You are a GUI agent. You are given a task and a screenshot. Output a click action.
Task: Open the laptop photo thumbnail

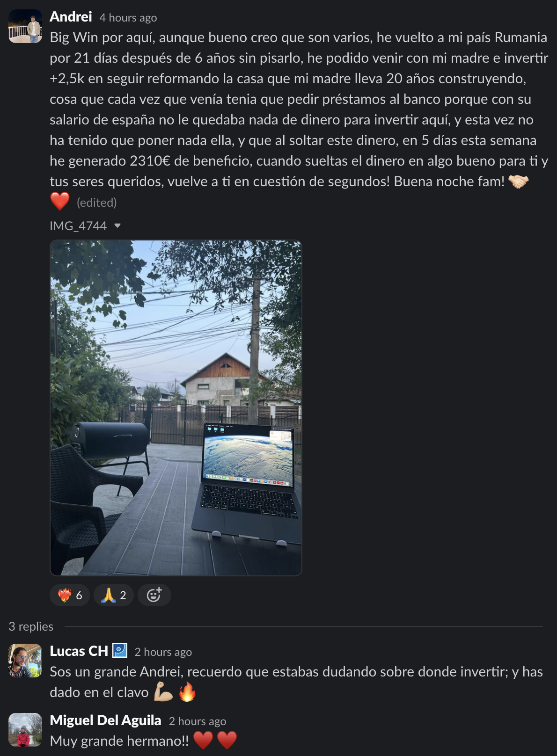click(176, 408)
